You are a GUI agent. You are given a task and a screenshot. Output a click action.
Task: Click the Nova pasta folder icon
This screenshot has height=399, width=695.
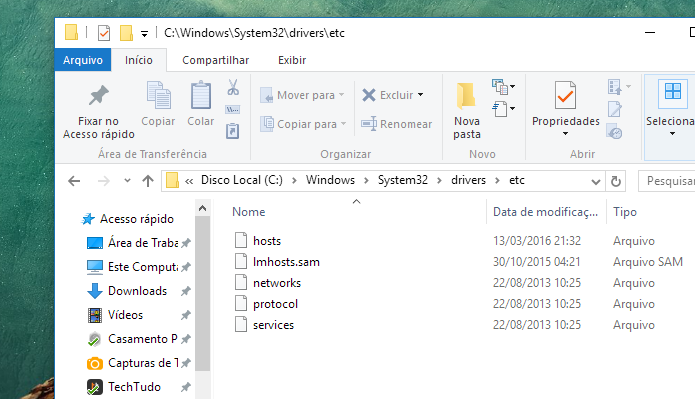[x=466, y=96]
